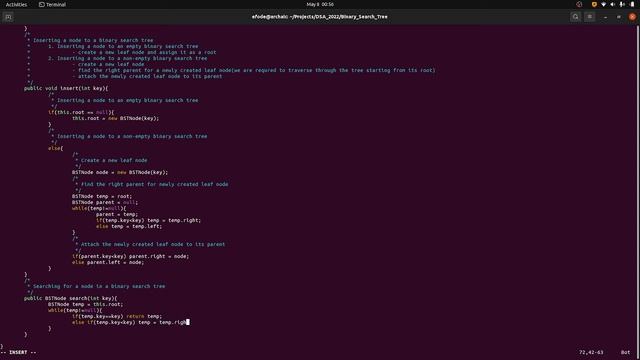Click 'else temp = temp.left;' line
The image size is (640, 360).
pyautogui.click(x=129, y=226)
